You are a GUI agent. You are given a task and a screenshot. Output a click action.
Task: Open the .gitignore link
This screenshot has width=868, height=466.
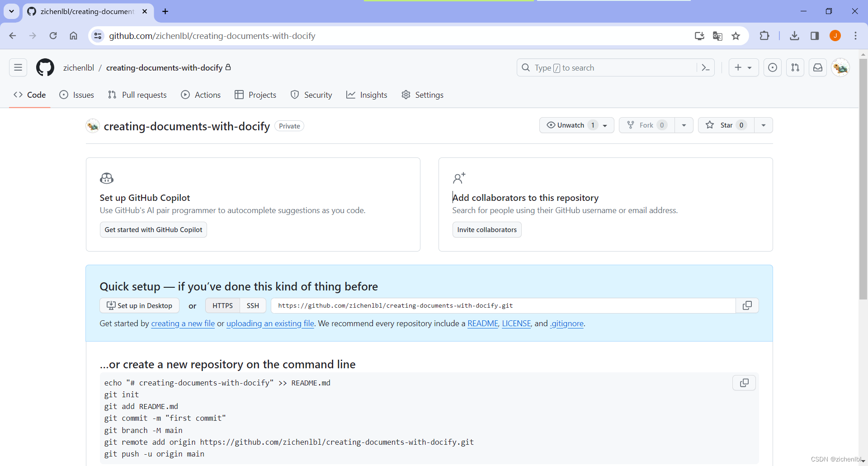[567, 324]
